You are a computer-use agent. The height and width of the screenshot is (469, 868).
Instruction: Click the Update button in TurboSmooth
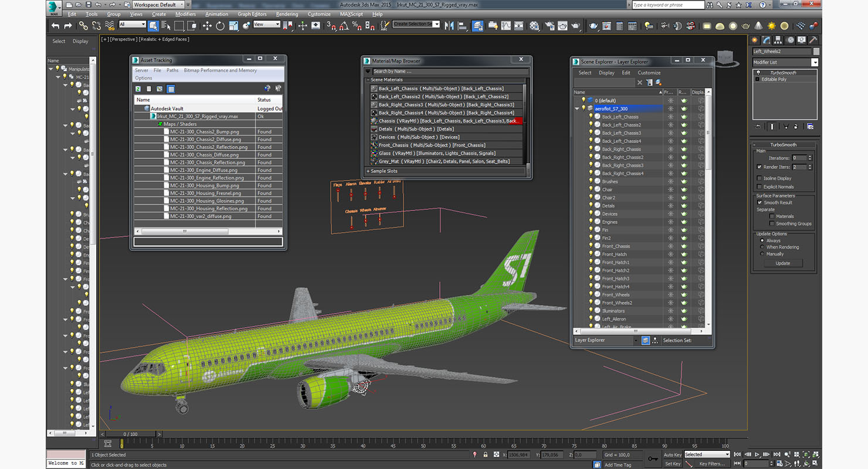click(783, 263)
